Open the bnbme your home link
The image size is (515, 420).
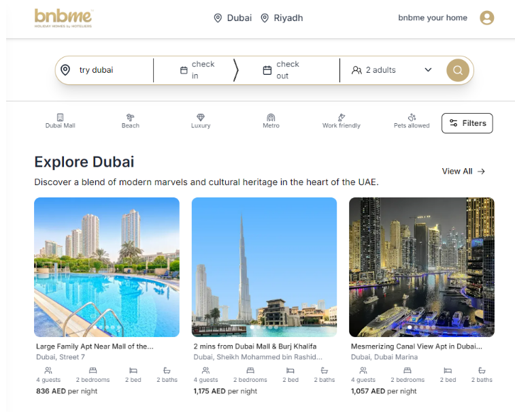[x=433, y=18]
